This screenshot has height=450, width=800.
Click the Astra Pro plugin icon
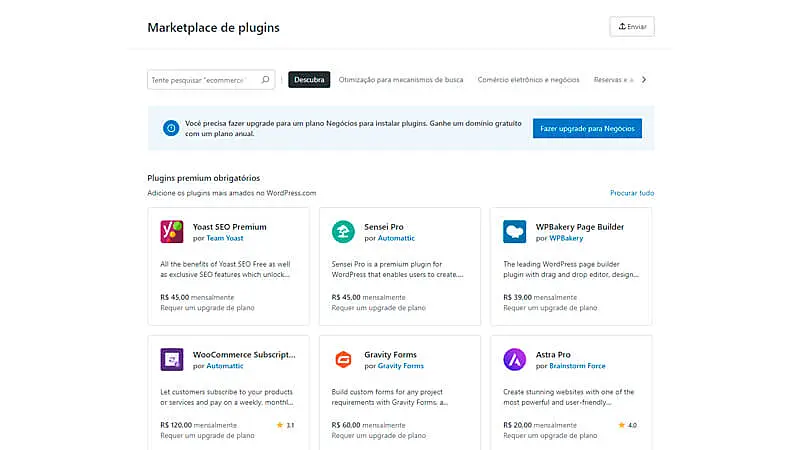[514, 359]
